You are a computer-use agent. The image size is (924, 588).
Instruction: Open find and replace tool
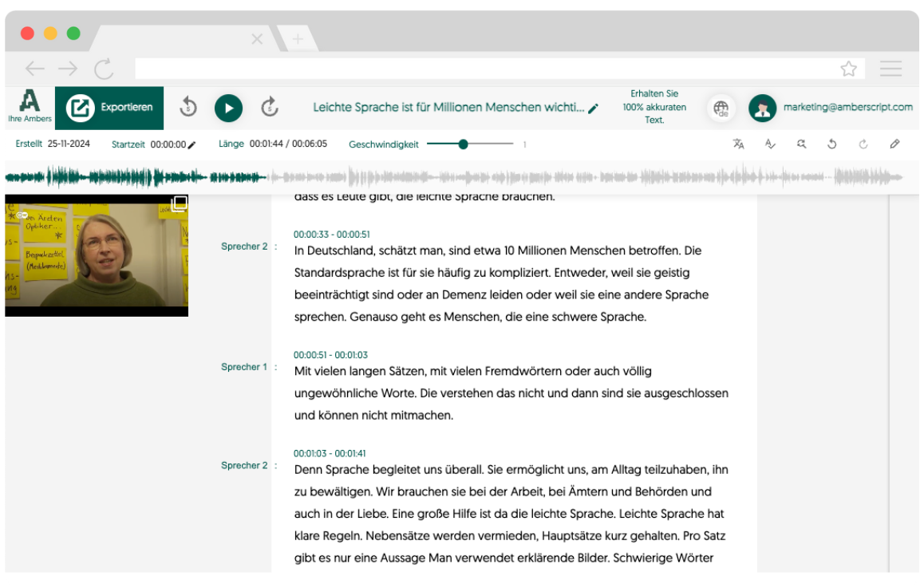801,144
